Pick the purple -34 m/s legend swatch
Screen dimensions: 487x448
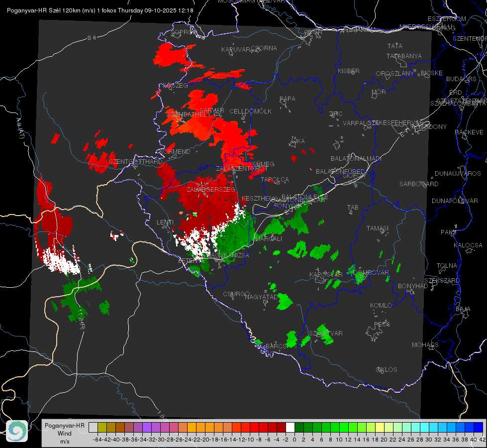click(147, 428)
